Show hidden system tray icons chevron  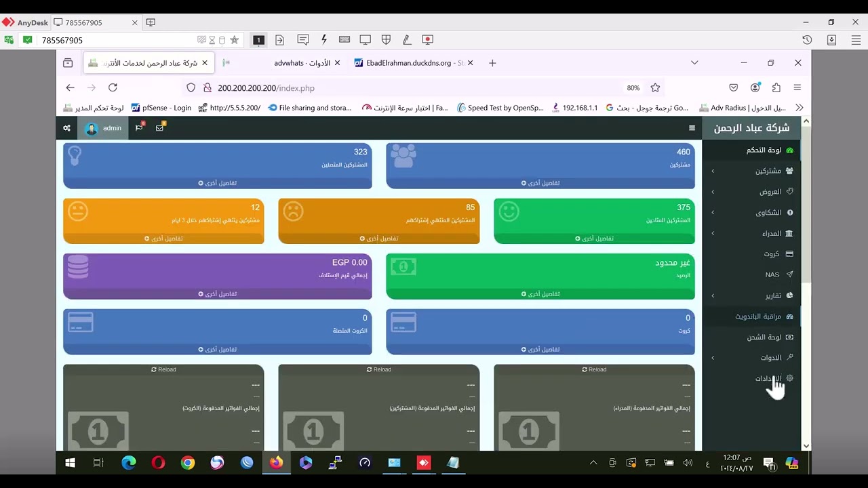tap(593, 463)
